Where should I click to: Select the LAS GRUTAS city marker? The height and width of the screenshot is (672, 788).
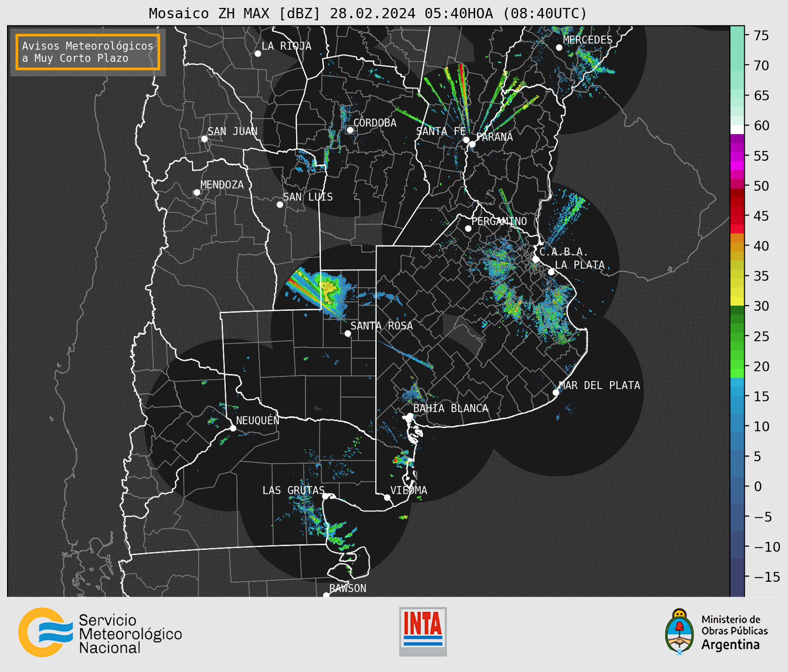tap(326, 496)
